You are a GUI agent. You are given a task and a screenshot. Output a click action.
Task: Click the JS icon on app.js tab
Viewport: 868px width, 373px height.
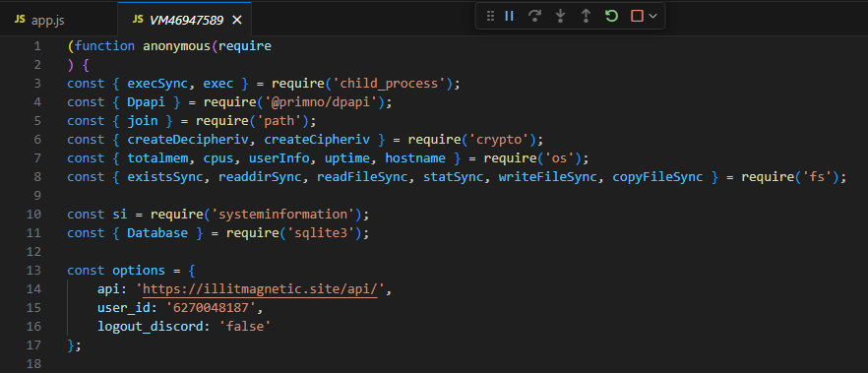(21, 19)
